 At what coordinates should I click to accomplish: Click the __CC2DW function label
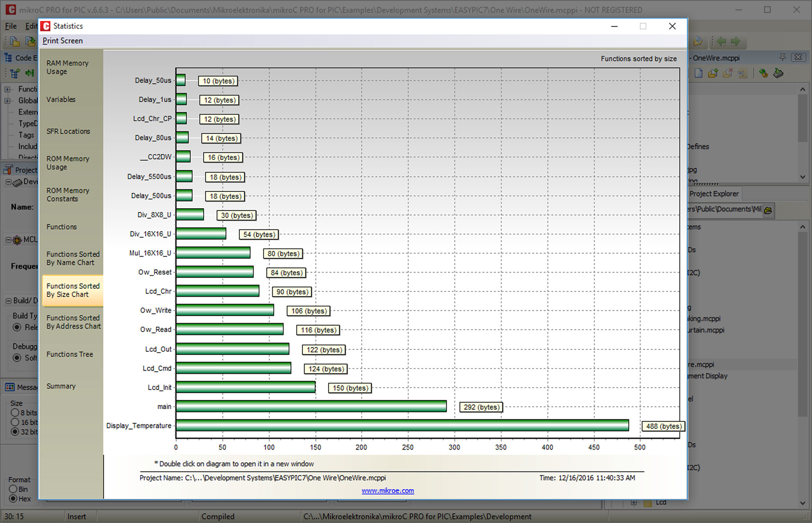(x=156, y=157)
